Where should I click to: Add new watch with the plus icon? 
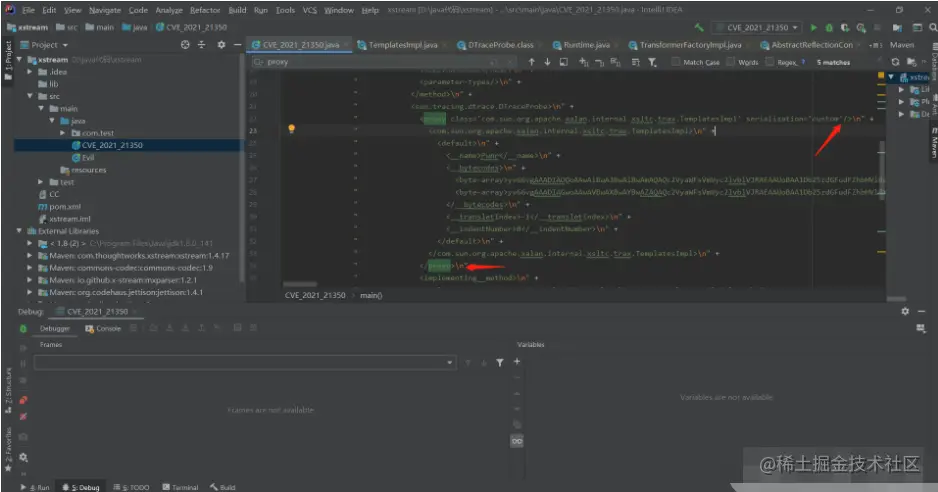coord(517,362)
